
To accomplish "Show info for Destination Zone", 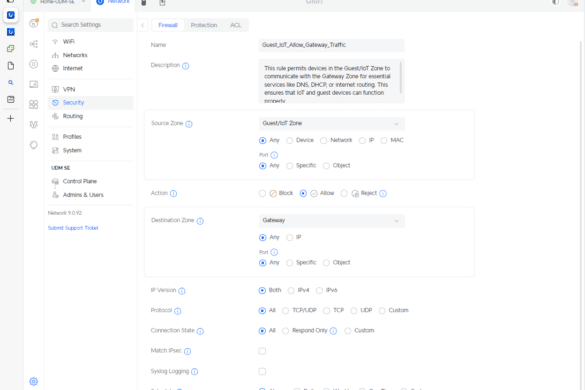I will (200, 221).
